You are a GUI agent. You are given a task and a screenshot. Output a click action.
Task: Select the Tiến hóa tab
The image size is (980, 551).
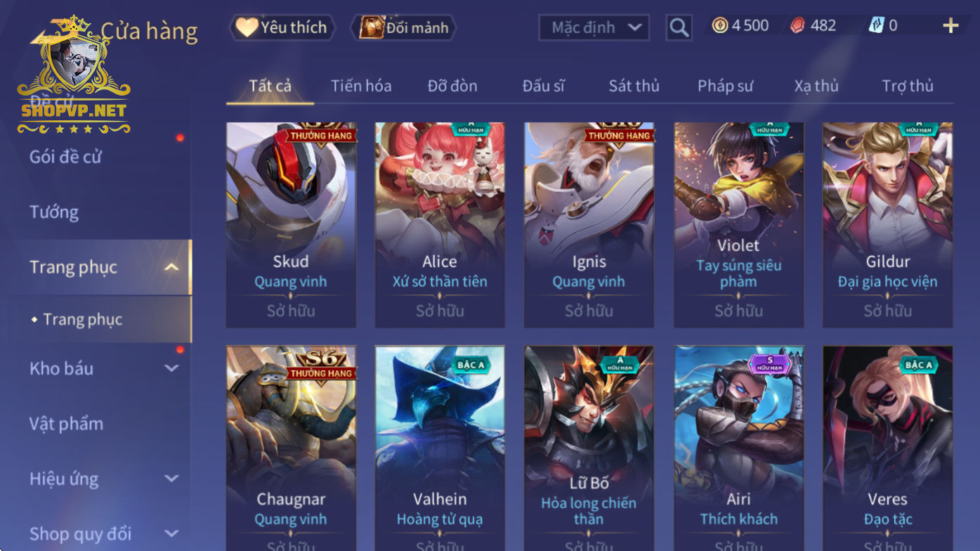pos(361,86)
